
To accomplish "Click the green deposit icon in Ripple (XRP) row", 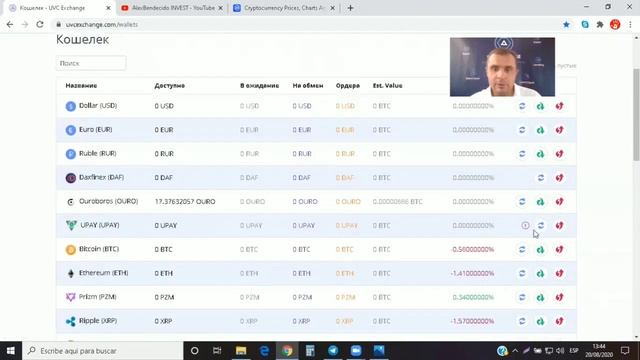I will (540, 321).
